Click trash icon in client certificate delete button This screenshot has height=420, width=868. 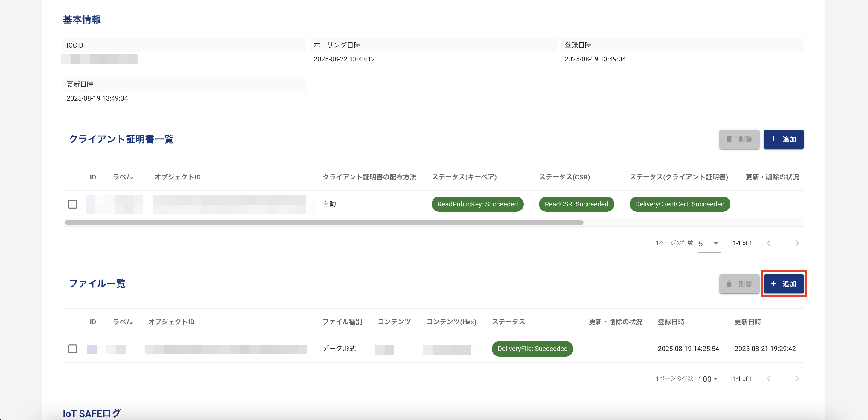(729, 139)
